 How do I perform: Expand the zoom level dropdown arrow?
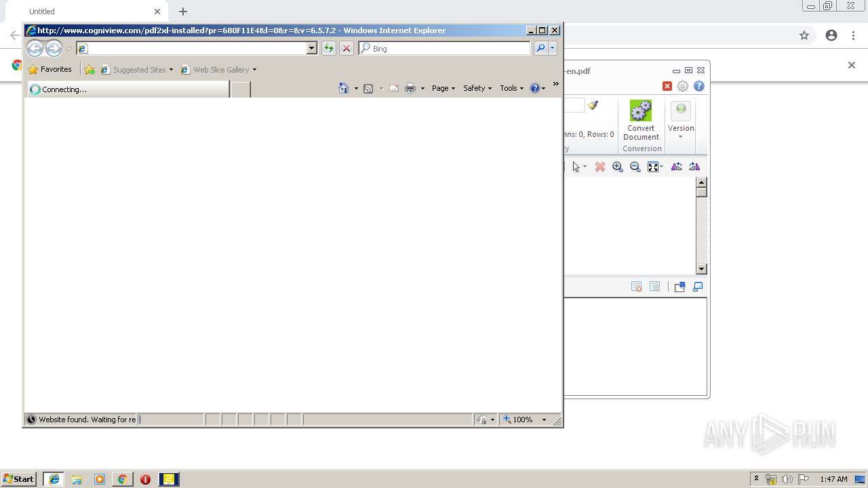pos(544,420)
